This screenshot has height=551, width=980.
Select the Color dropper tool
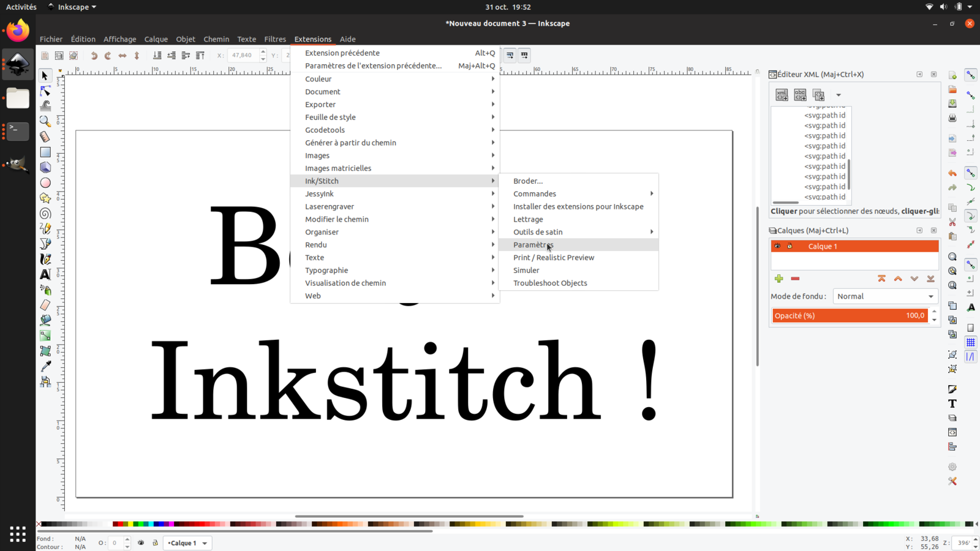click(x=45, y=366)
